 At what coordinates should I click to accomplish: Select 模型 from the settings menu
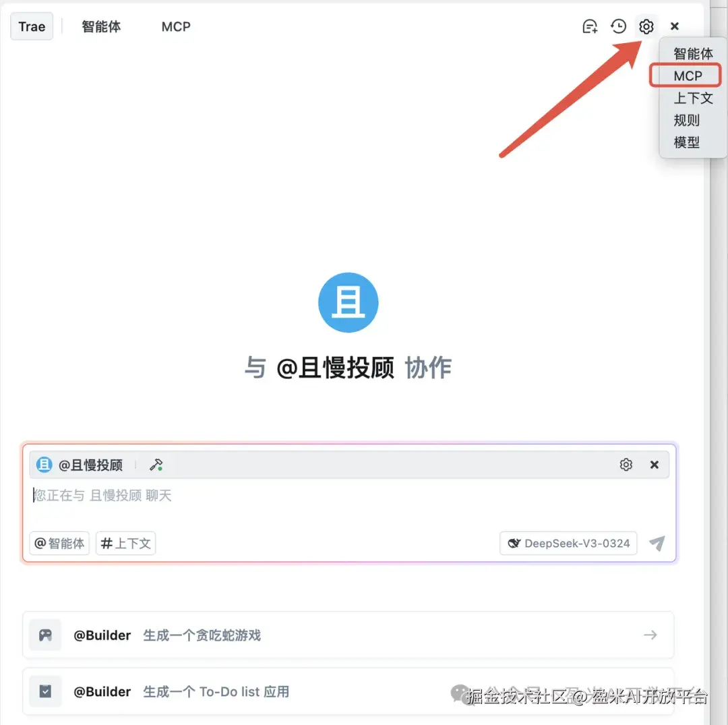(x=687, y=142)
